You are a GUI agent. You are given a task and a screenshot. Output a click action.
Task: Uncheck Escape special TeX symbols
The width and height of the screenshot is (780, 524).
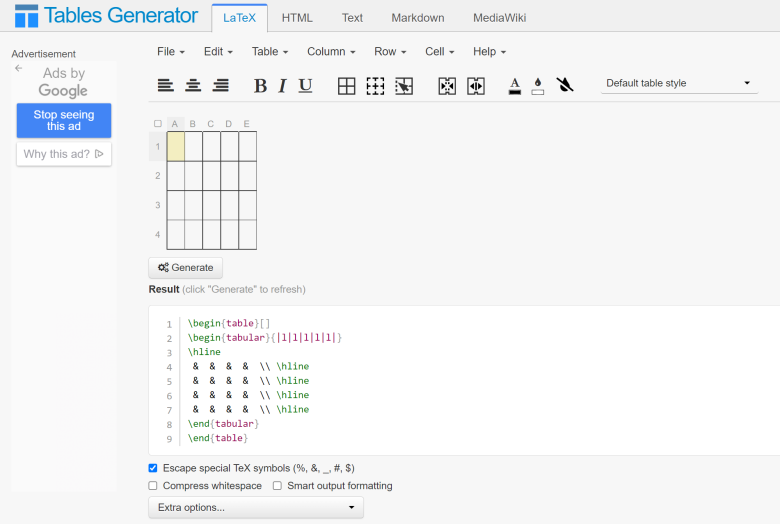point(153,468)
